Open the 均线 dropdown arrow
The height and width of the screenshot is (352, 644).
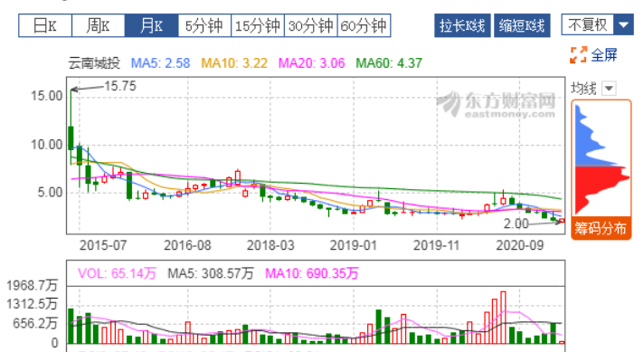[x=609, y=89]
